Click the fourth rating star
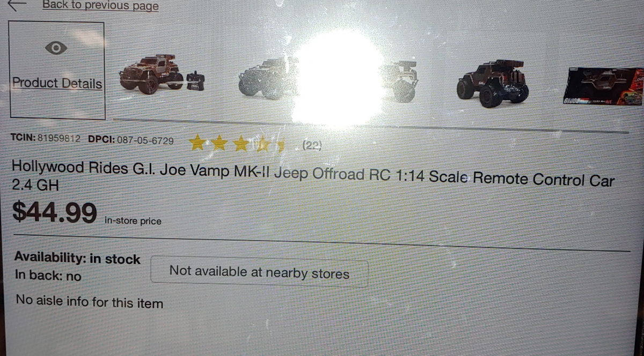The width and height of the screenshot is (644, 356). (262, 144)
